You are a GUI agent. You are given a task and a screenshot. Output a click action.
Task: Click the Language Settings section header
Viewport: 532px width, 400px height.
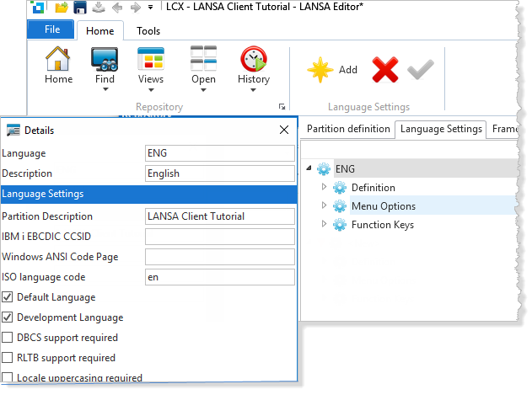pos(149,194)
